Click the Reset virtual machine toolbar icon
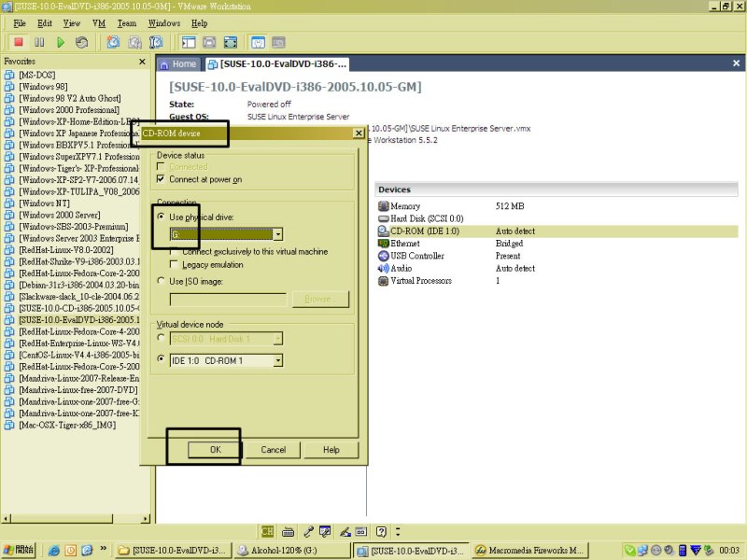747x560 pixels. click(81, 42)
